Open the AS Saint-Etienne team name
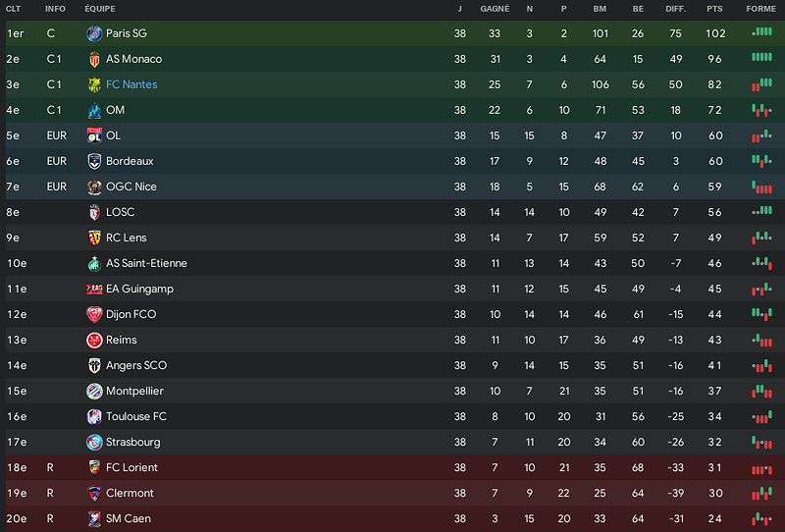 tap(146, 263)
